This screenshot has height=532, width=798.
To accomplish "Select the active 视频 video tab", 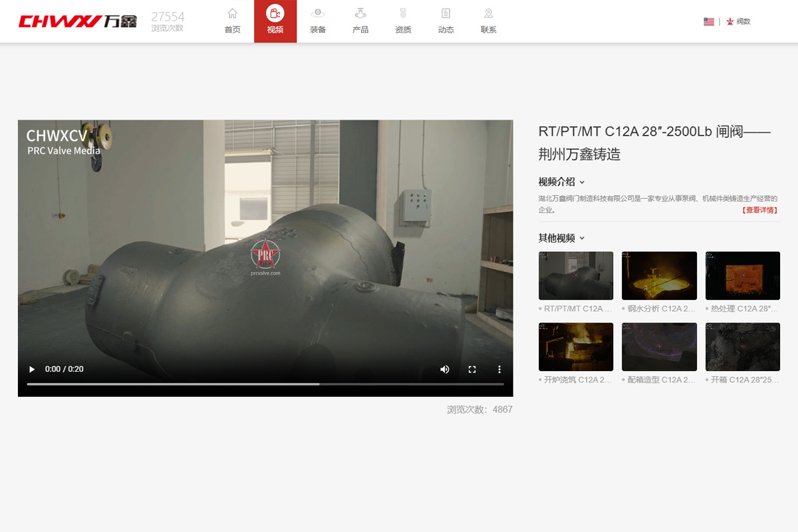I will point(275,21).
